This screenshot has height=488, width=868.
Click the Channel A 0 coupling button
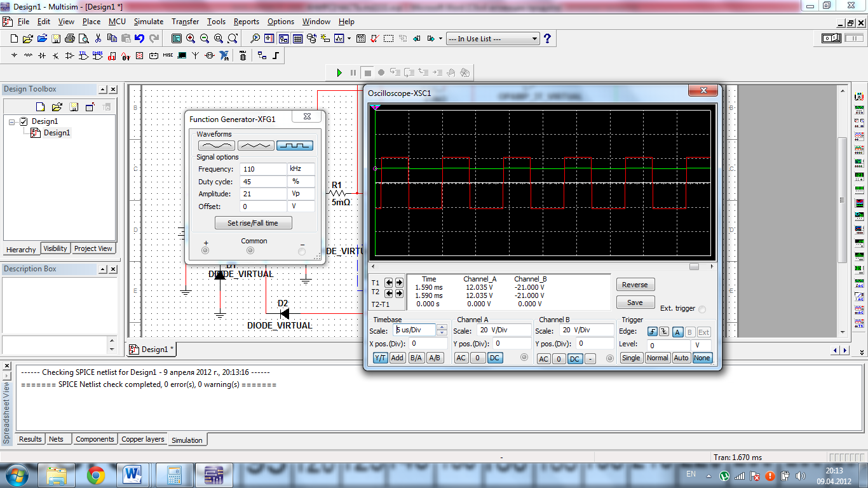(x=478, y=358)
